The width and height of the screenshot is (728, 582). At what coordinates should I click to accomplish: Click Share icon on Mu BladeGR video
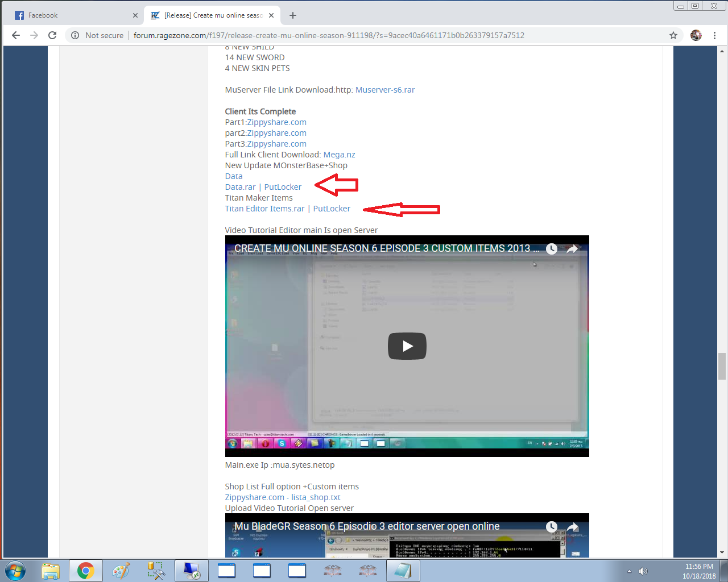coord(572,527)
